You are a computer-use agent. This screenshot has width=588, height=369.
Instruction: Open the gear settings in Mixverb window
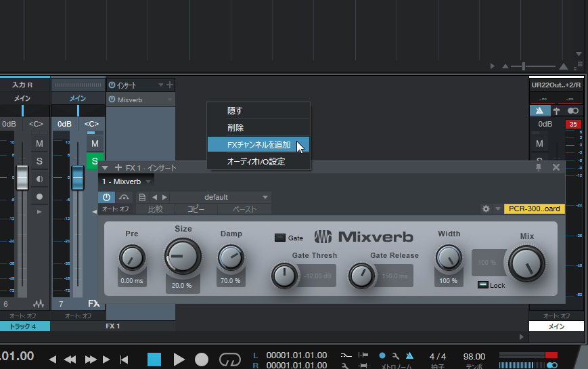pos(486,209)
